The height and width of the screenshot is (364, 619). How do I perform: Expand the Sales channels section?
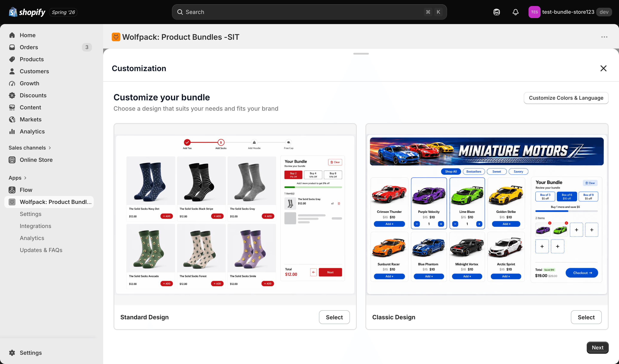tap(50, 148)
